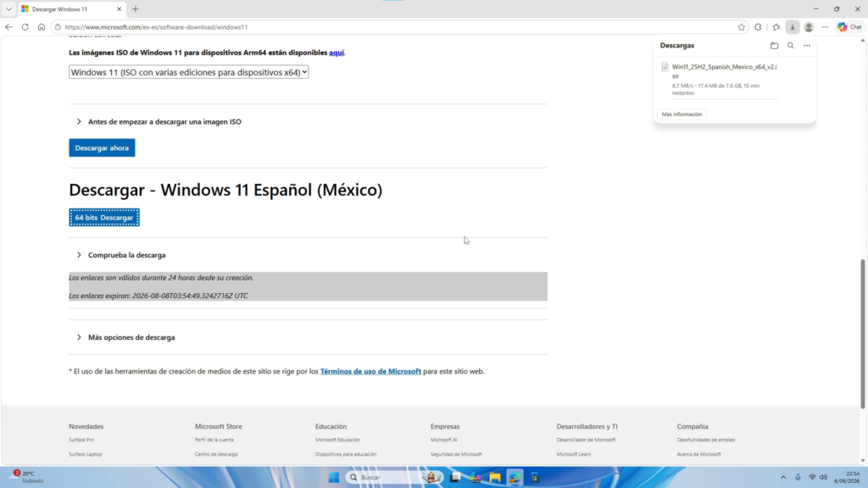Viewport: 868px width, 488px height.
Task: Toggle the Downloads toolbar icon
Action: [793, 26]
